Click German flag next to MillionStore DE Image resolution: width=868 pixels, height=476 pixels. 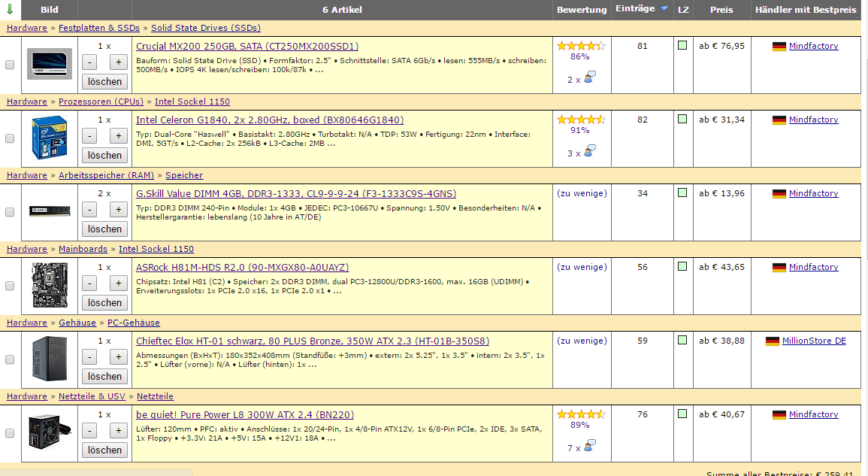click(x=773, y=341)
